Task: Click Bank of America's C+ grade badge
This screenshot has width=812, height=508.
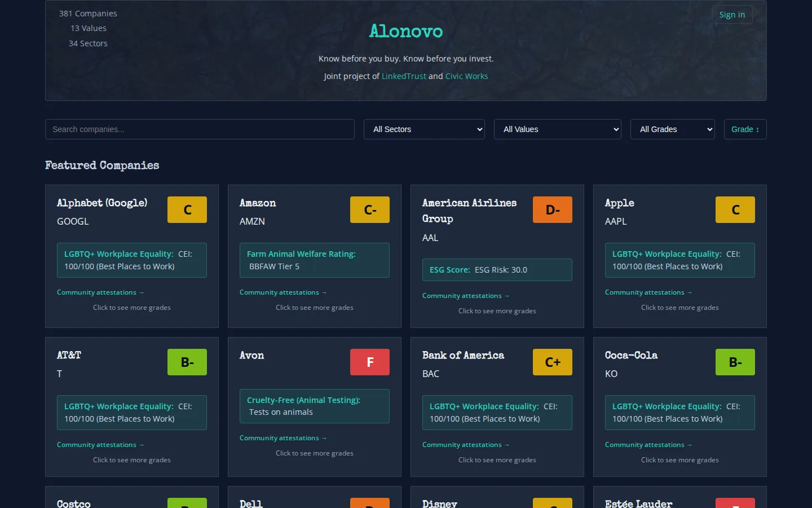Action: coord(553,362)
